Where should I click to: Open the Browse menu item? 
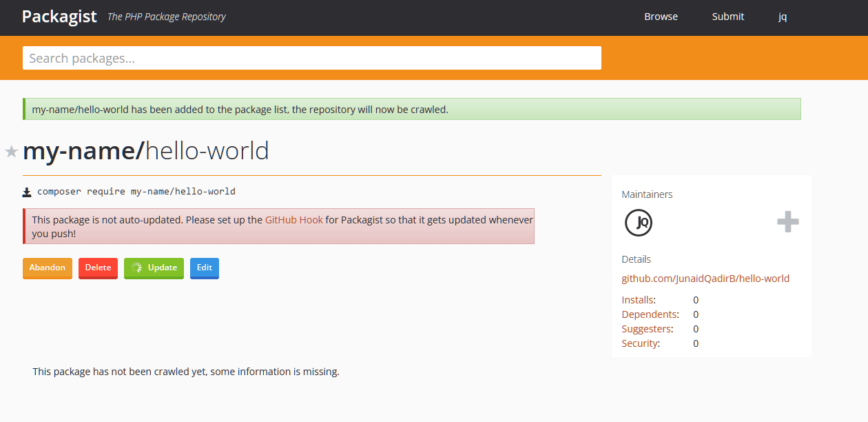(661, 17)
